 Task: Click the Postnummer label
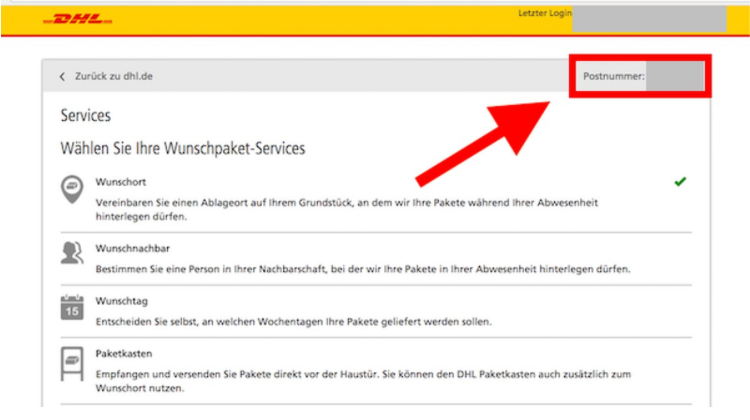point(614,76)
